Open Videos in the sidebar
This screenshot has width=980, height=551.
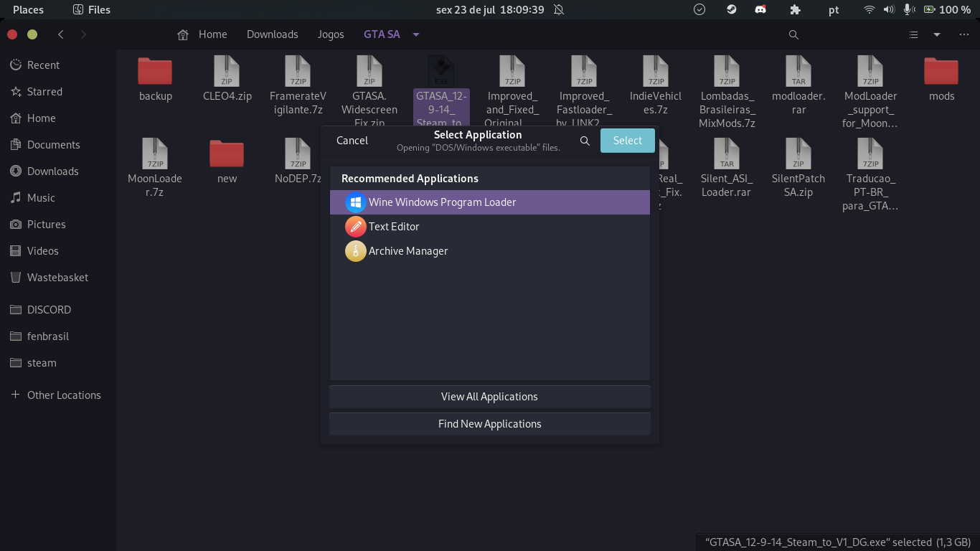58,251
